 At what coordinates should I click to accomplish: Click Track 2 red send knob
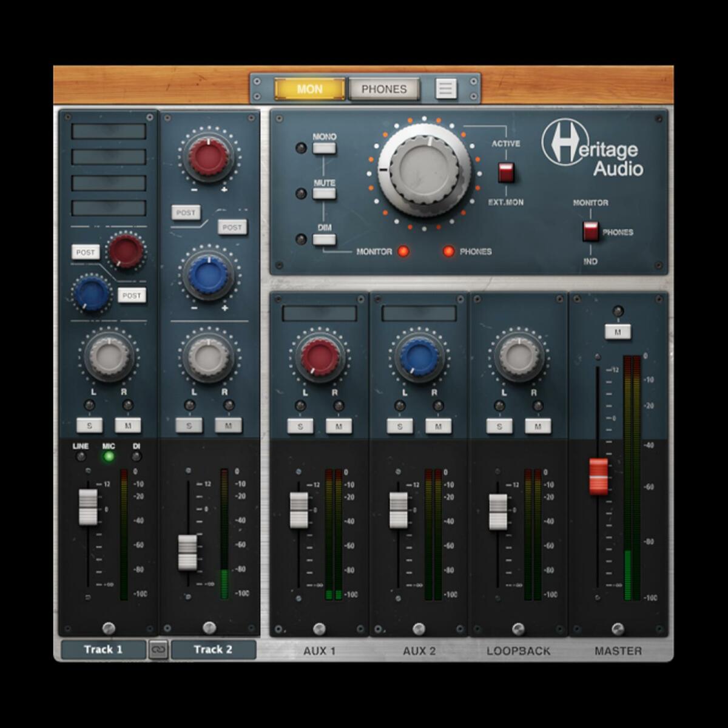point(208,157)
